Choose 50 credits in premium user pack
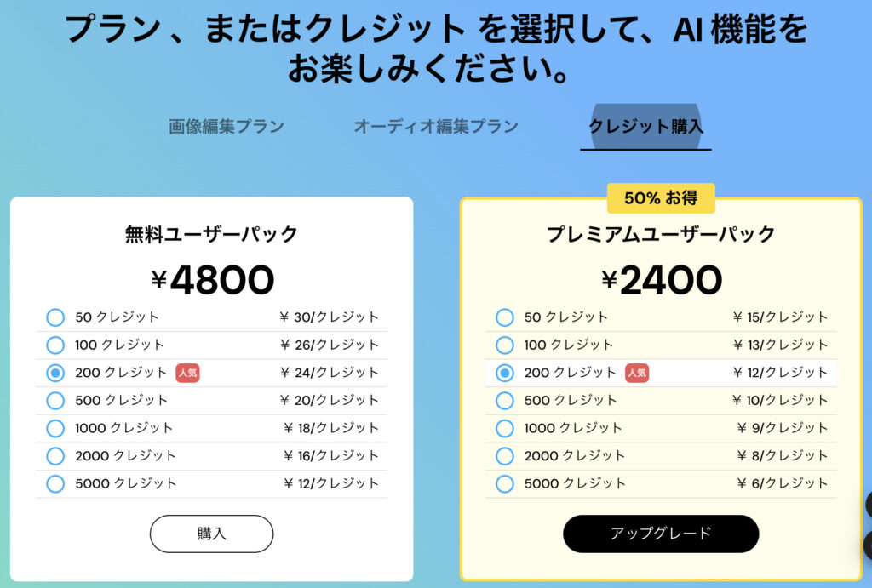 point(505,317)
